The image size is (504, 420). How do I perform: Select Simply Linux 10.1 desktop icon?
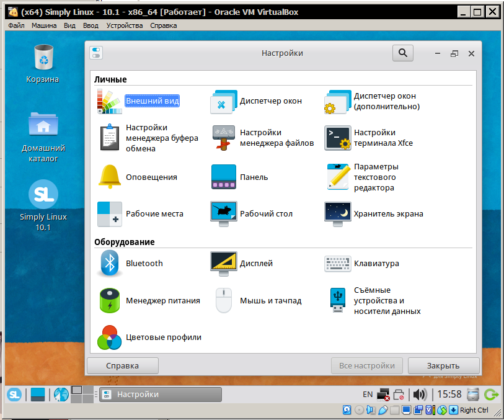tap(43, 206)
